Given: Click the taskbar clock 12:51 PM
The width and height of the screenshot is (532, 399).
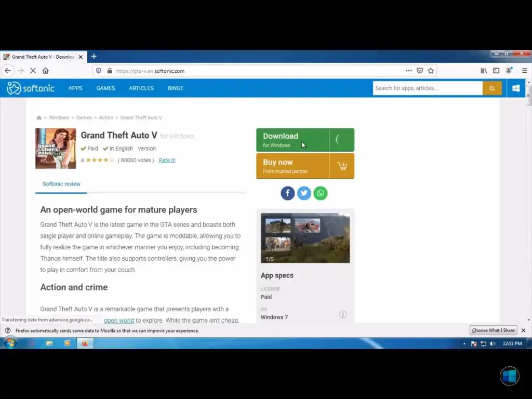Looking at the screenshot, I should [512, 343].
